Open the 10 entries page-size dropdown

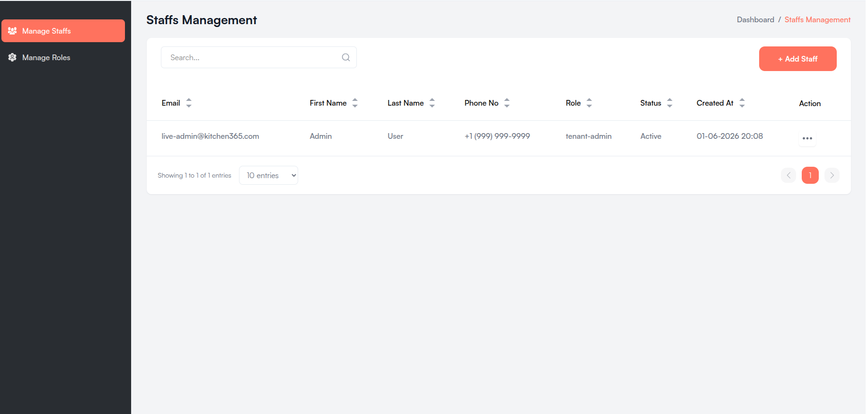268,175
